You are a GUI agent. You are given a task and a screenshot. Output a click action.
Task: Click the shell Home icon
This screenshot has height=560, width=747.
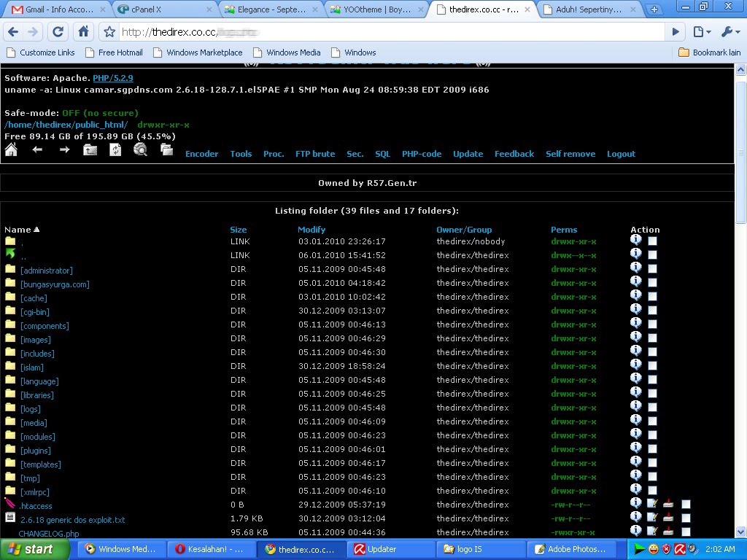tap(11, 150)
